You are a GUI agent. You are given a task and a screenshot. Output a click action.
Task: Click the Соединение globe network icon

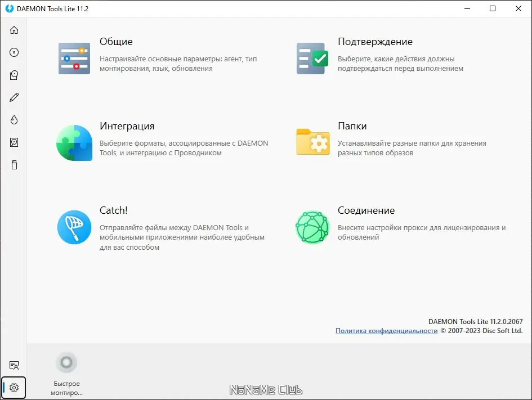pos(312,227)
